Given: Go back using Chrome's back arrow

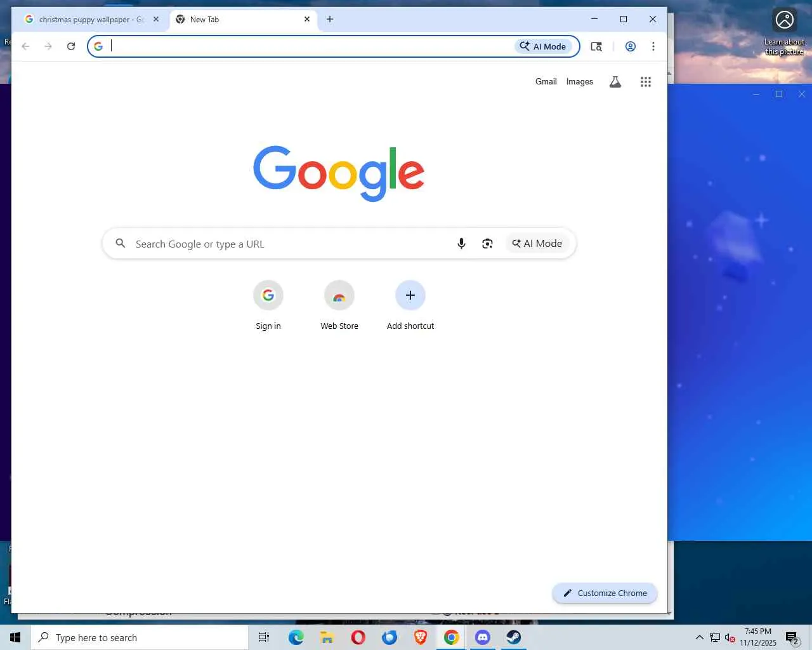Looking at the screenshot, I should coord(25,46).
